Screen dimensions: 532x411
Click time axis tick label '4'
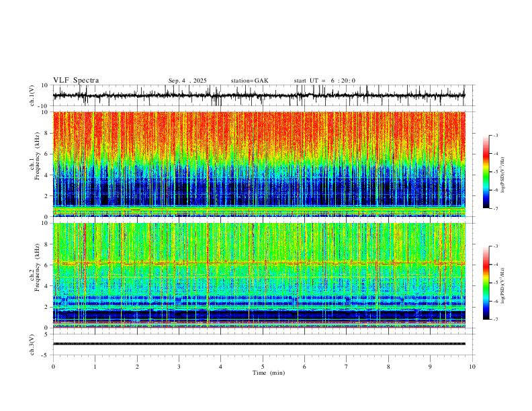[x=220, y=367]
